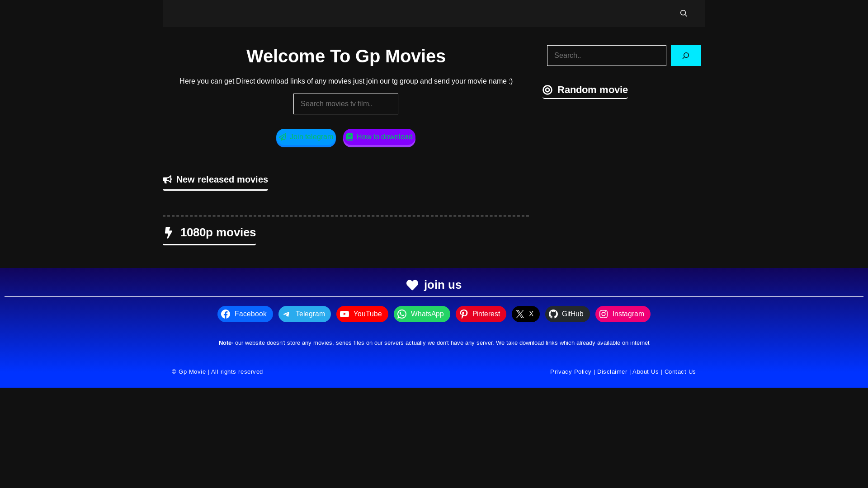
Task: Select the target icon beside Random movie
Action: (x=547, y=90)
